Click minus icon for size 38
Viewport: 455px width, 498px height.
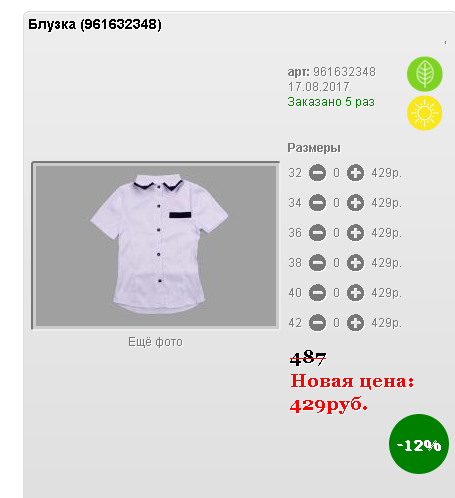point(317,263)
